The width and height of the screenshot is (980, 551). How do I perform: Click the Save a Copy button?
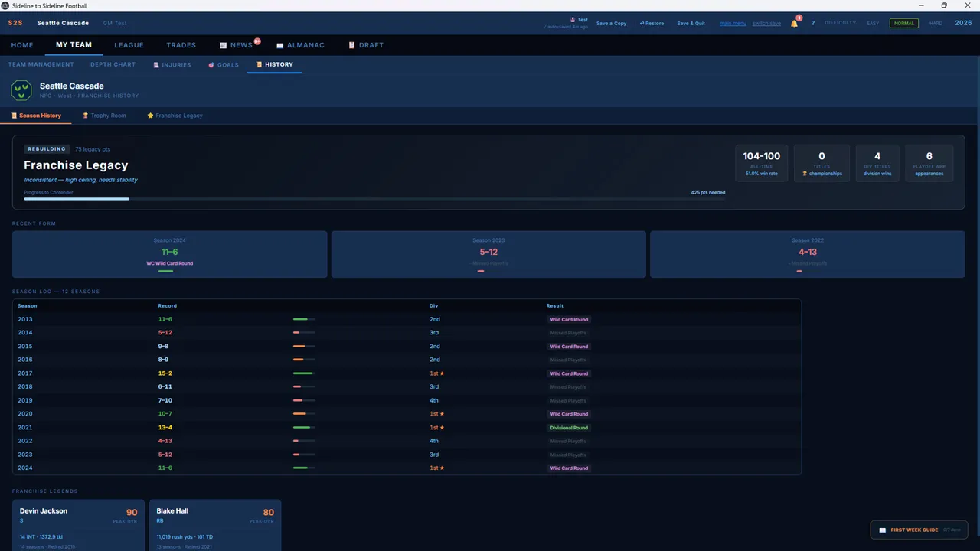(611, 23)
